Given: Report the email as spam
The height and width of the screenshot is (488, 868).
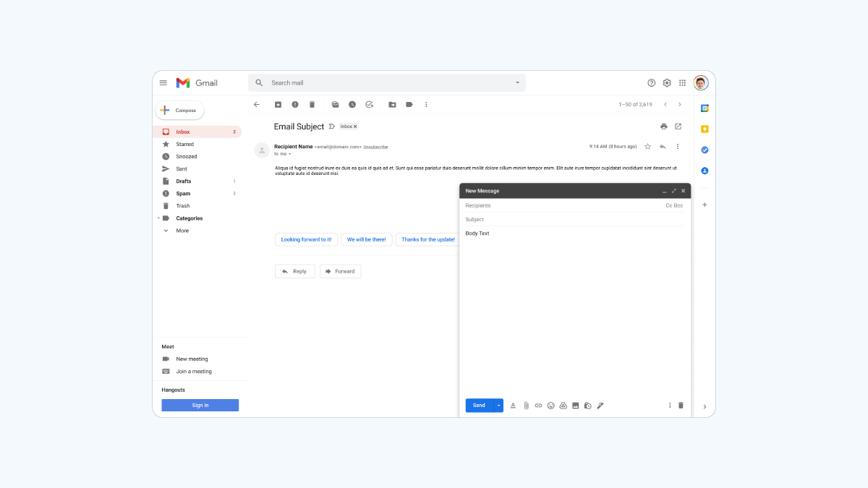Looking at the screenshot, I should [295, 105].
